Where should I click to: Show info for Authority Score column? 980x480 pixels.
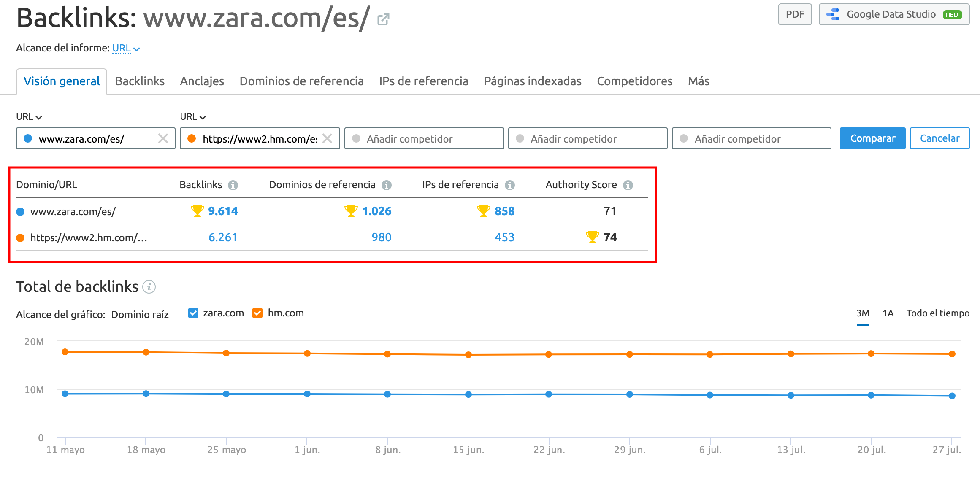pyautogui.click(x=628, y=185)
